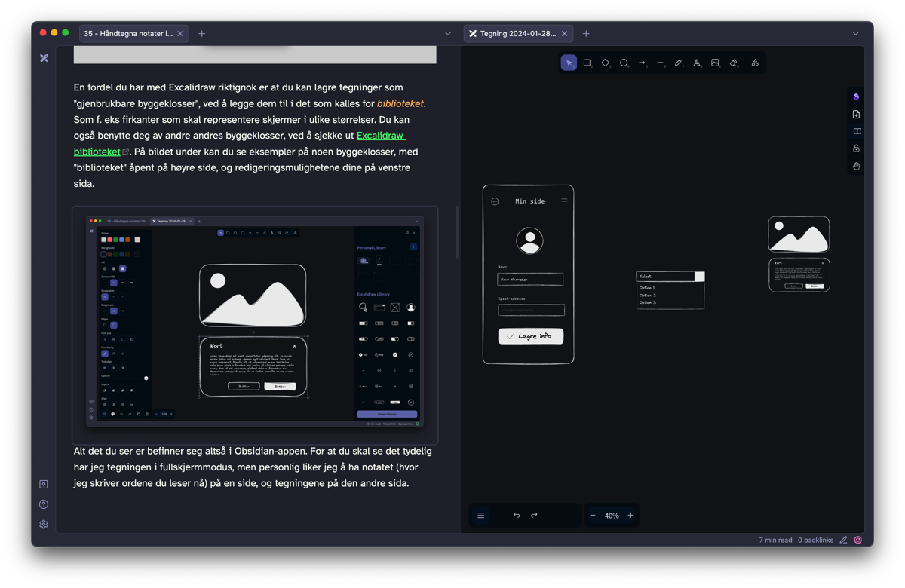Click the embedded Excalidraw screenshot image
The height and width of the screenshot is (588, 905).
[x=255, y=323]
